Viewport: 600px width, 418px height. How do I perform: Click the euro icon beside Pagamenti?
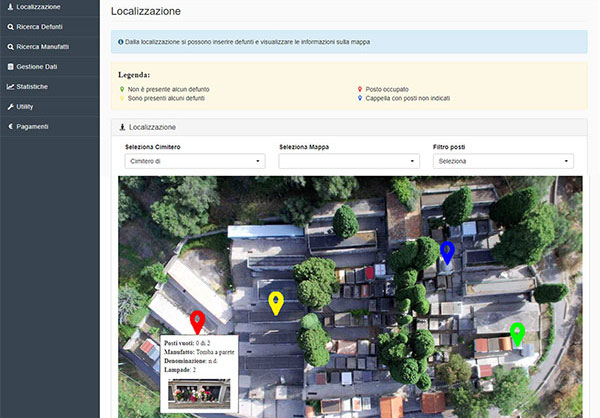11,126
